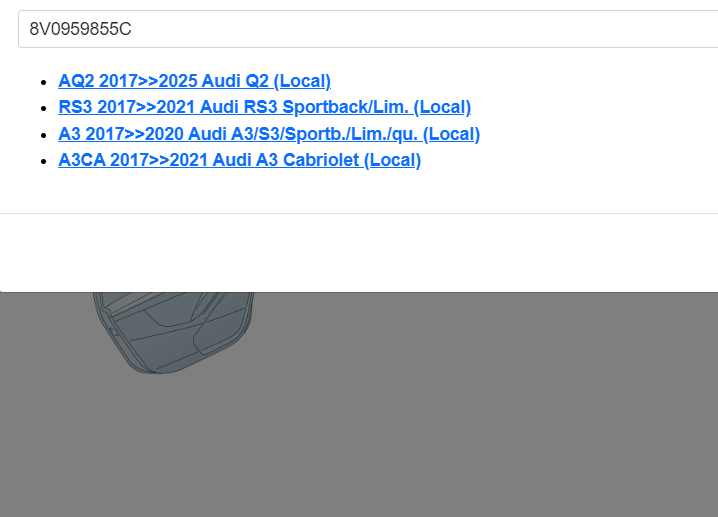Click the part number search field
The height and width of the screenshot is (517, 718).
tap(360, 29)
